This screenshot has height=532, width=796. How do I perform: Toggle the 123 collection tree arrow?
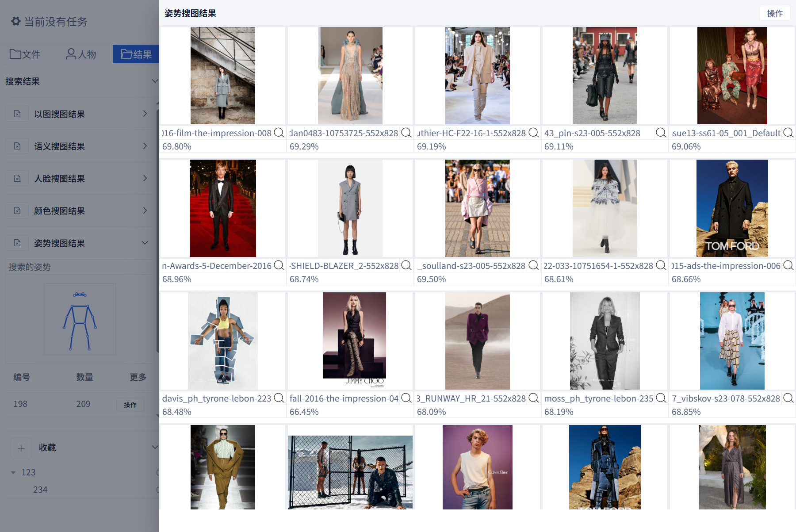[x=13, y=472]
